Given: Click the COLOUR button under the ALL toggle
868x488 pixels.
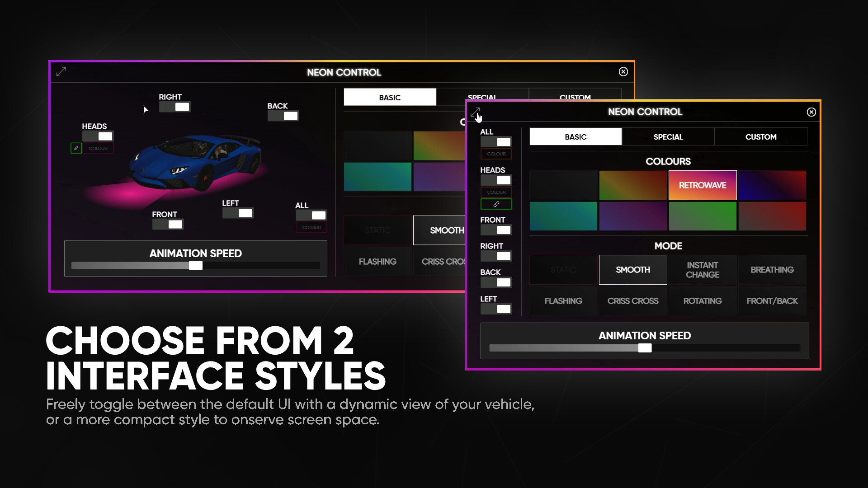Looking at the screenshot, I should click(496, 154).
